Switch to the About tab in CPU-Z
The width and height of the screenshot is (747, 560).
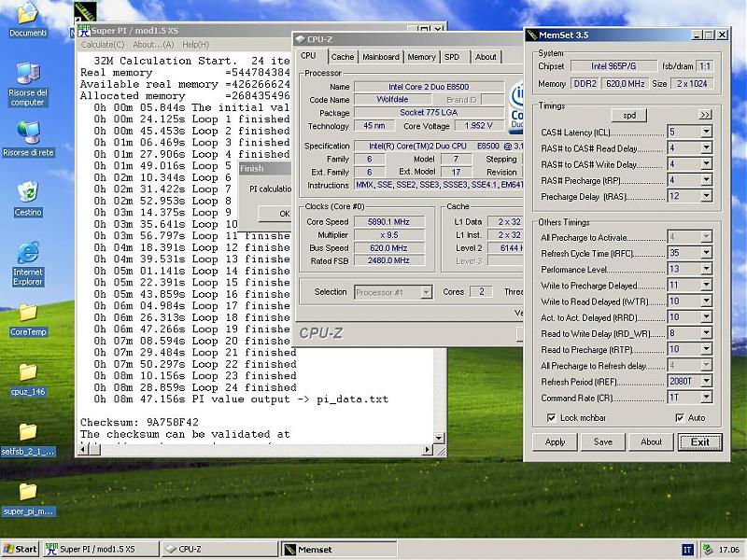pos(486,57)
